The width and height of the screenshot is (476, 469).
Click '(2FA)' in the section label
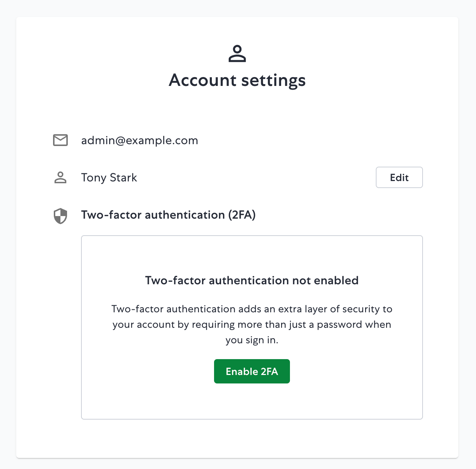tap(242, 215)
